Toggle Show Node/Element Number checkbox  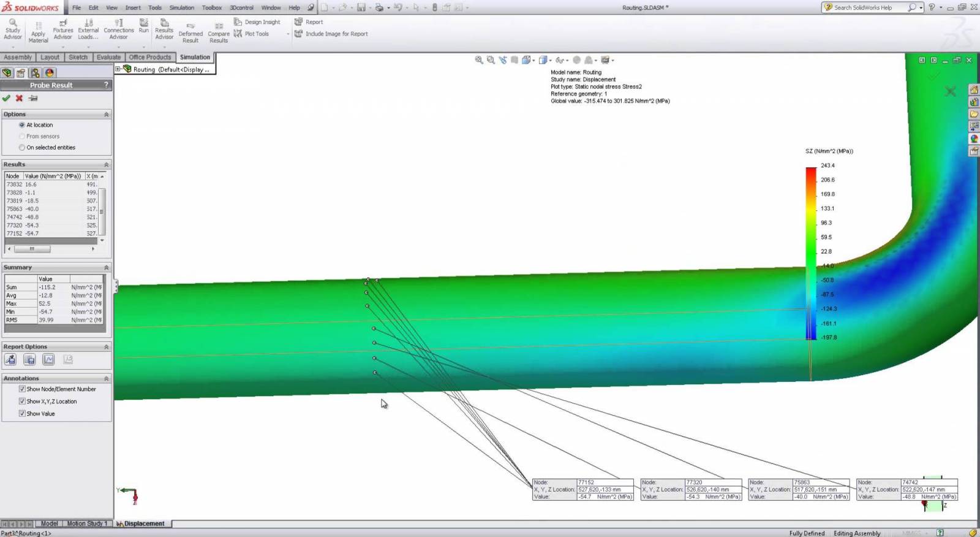[22, 389]
